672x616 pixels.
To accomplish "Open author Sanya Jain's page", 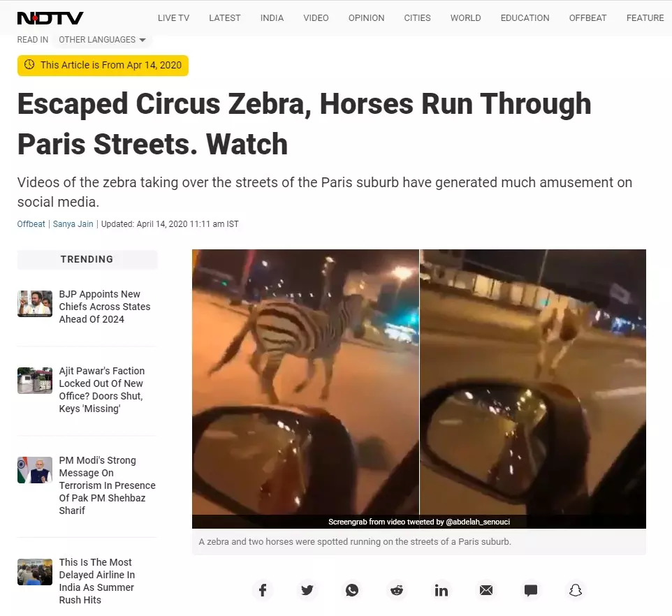I will point(73,224).
